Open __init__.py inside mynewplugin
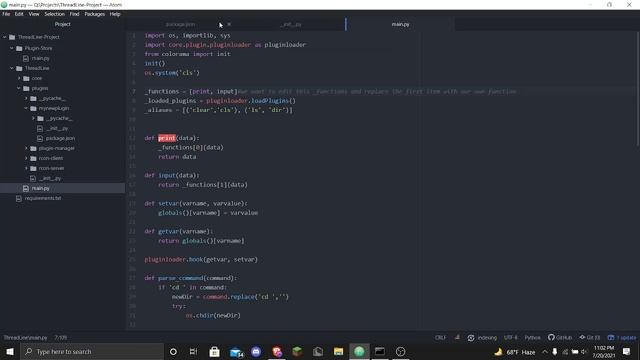Image resolution: width=640 pixels, height=360 pixels. (x=57, y=128)
